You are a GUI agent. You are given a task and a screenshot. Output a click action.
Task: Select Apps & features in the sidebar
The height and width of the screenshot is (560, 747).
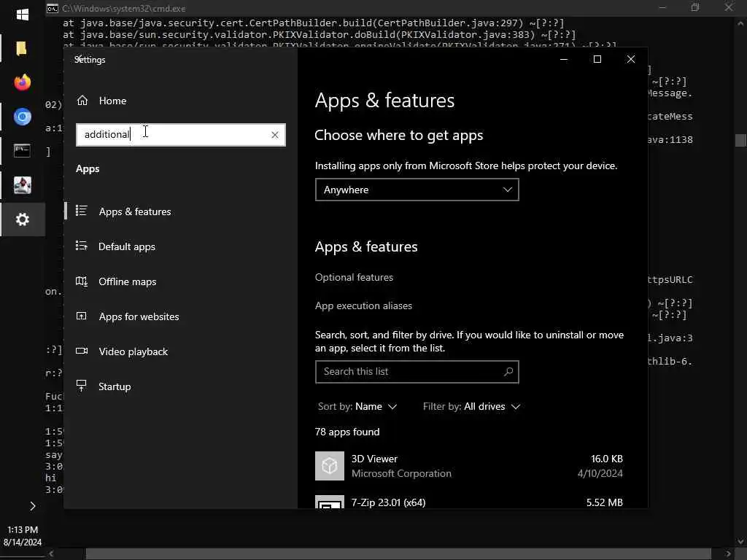[x=135, y=211]
